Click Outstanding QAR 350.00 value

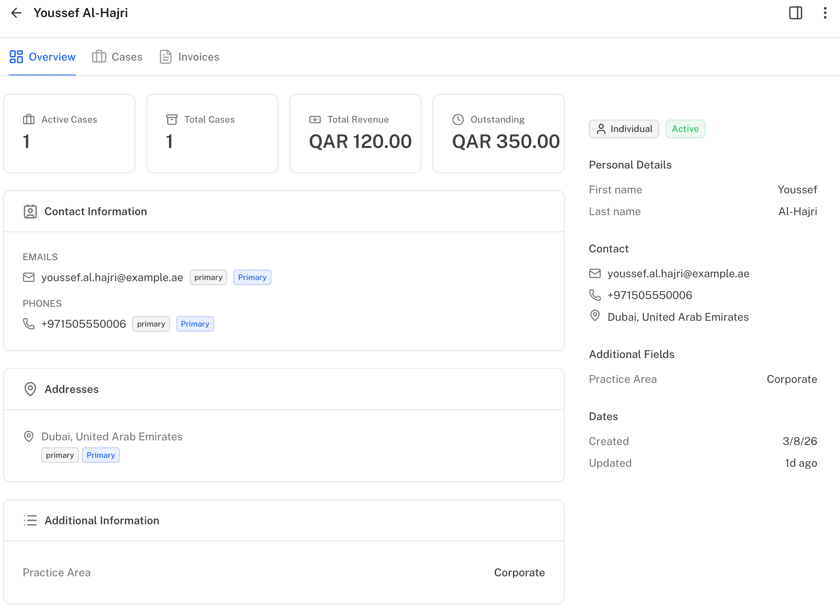pyautogui.click(x=506, y=141)
